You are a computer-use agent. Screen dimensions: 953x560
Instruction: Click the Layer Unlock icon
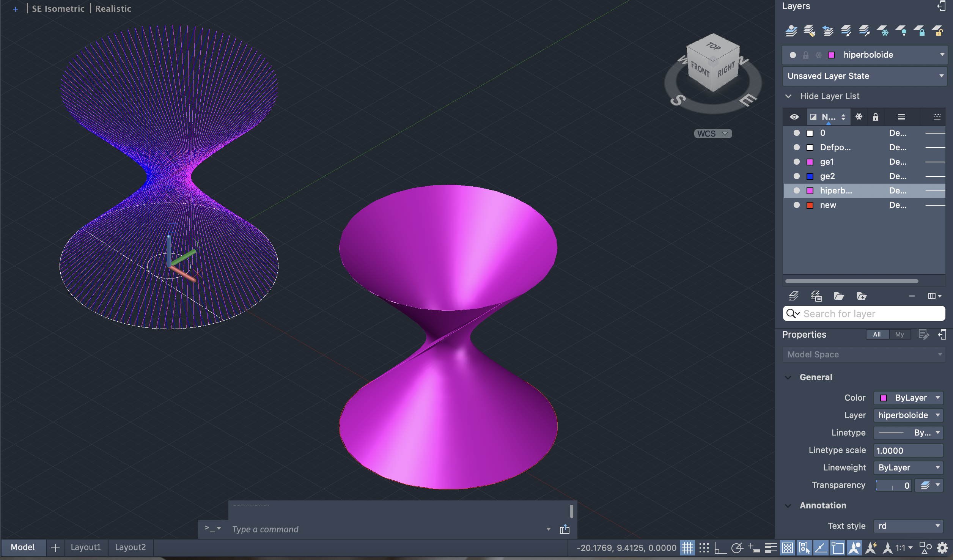938,31
